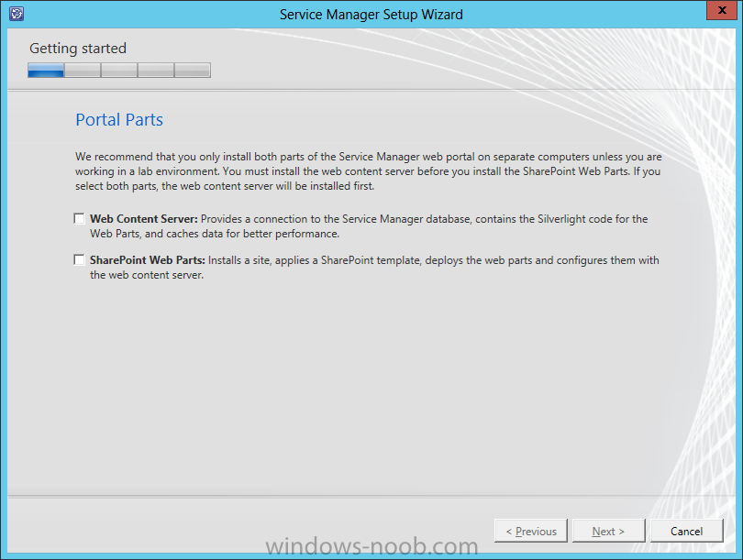Enable the SharePoint Web Parts checkbox
The width and height of the screenshot is (743, 560).
click(x=79, y=259)
